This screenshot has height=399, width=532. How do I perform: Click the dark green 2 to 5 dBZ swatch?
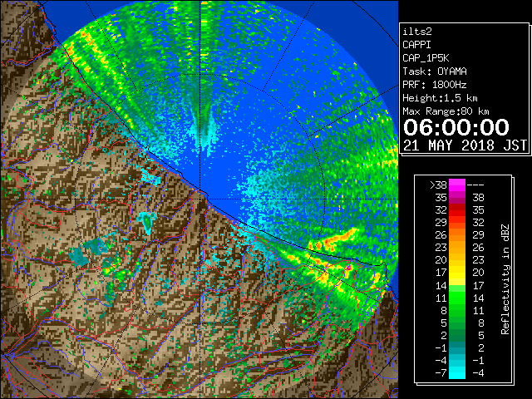(x=457, y=335)
